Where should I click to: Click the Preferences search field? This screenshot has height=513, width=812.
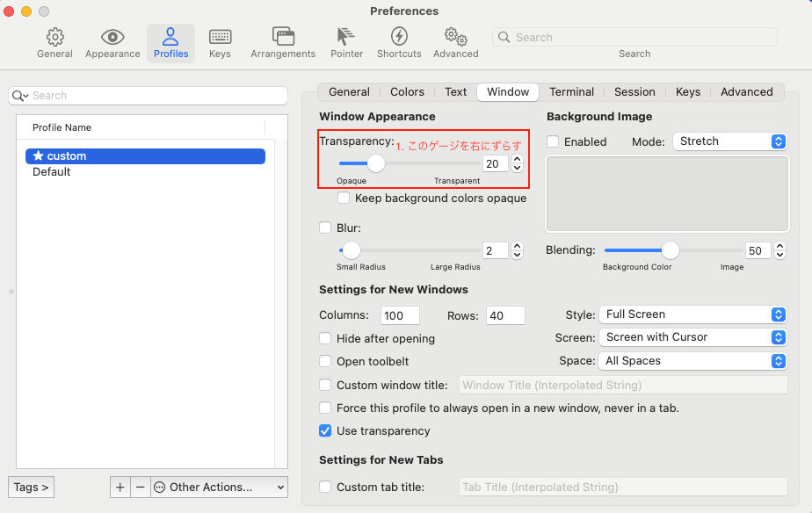(634, 37)
